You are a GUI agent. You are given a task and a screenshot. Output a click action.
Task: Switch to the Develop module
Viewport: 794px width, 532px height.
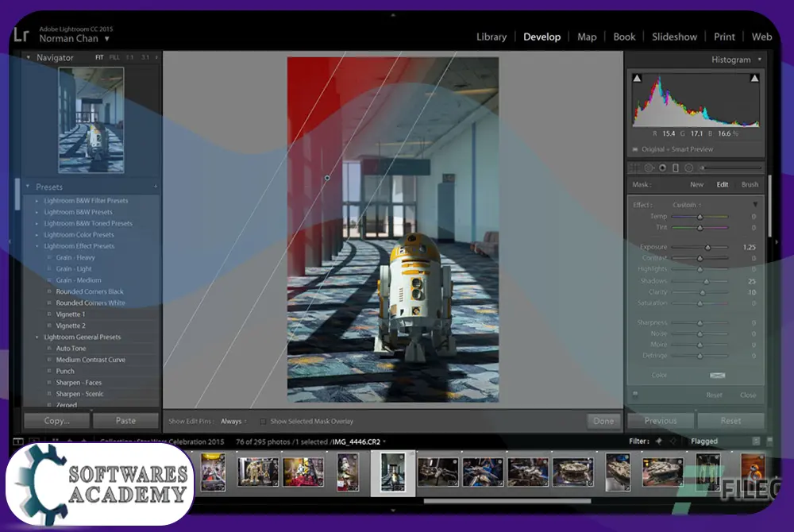[x=542, y=37]
